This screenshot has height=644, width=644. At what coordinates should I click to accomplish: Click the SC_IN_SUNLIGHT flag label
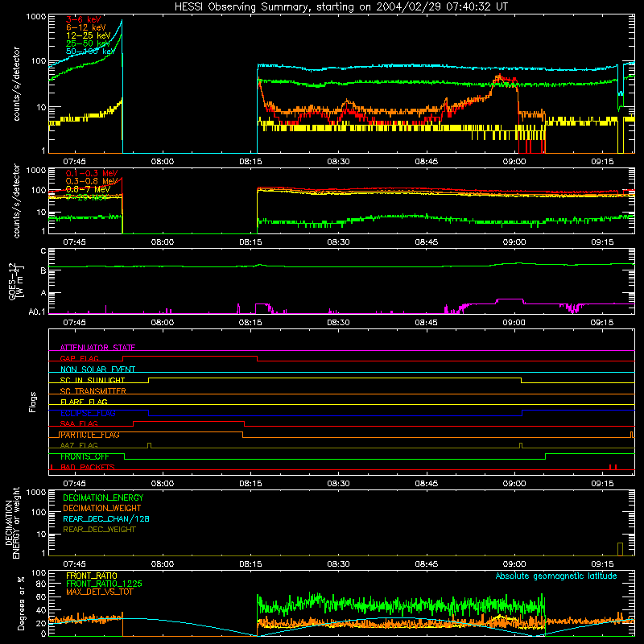[93, 380]
